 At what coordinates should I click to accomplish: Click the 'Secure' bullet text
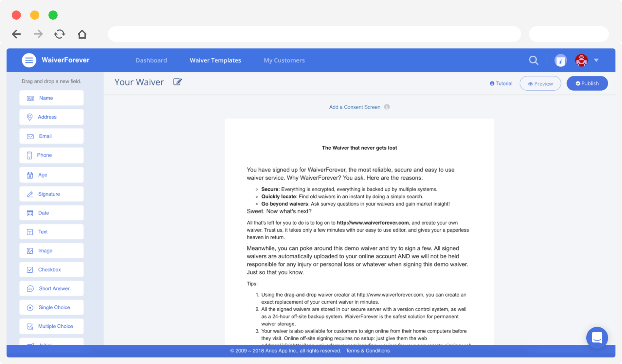270,189
